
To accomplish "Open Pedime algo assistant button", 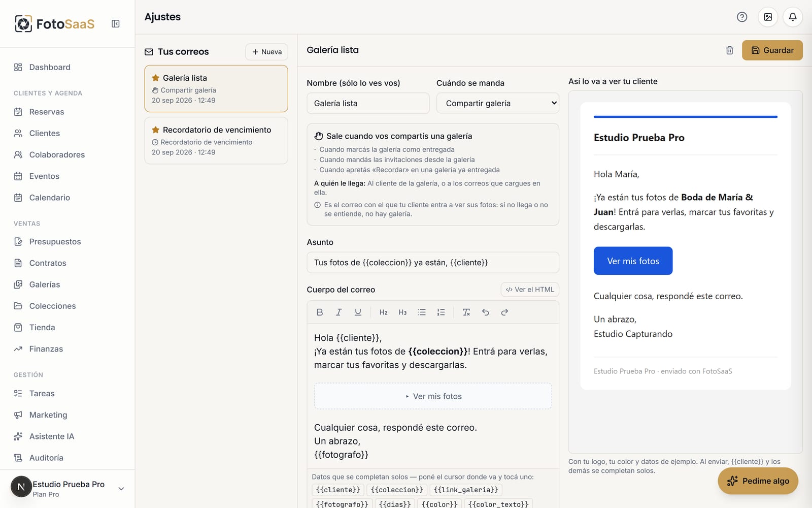I will 758,481.
